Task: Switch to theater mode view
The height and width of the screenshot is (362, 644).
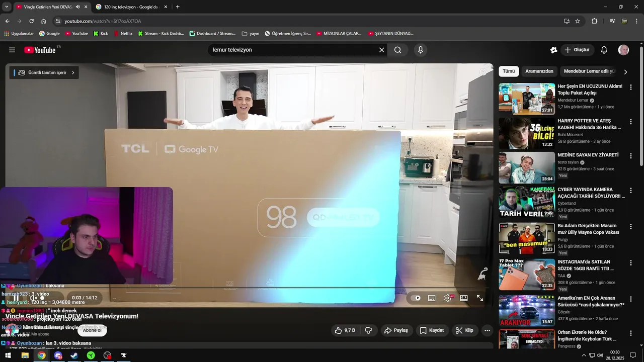Action: (464, 298)
